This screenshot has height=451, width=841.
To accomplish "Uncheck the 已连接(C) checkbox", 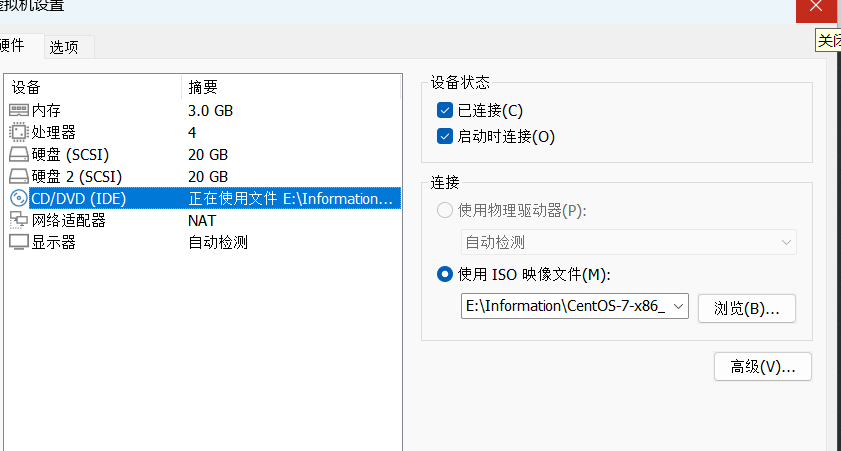I will tap(445, 110).
